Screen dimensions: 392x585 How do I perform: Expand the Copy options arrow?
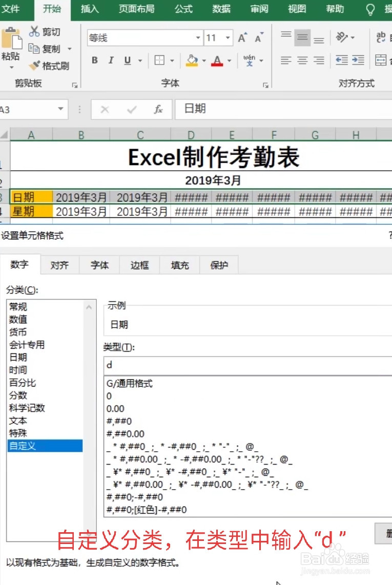70,49
